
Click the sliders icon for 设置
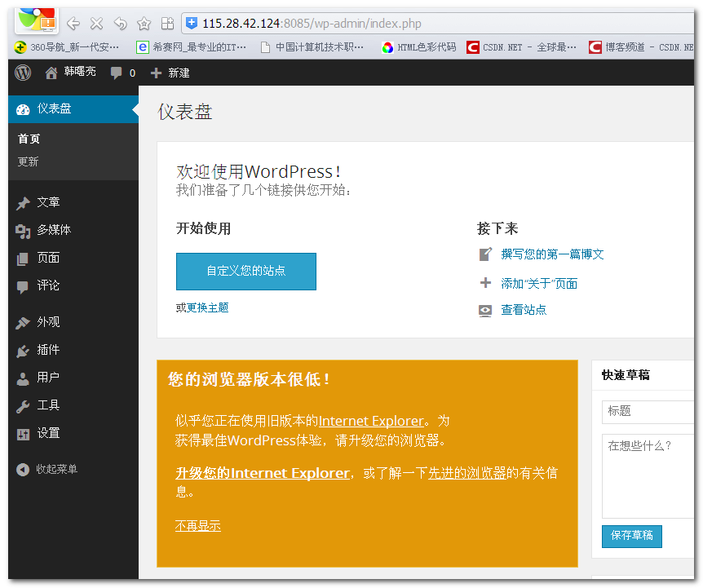[23, 434]
